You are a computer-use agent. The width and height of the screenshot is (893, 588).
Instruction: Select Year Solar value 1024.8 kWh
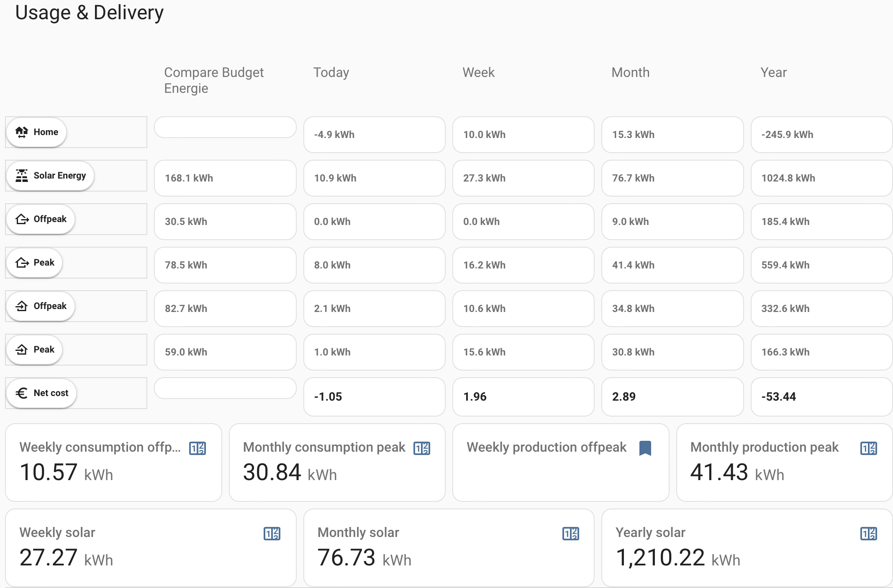tap(822, 178)
